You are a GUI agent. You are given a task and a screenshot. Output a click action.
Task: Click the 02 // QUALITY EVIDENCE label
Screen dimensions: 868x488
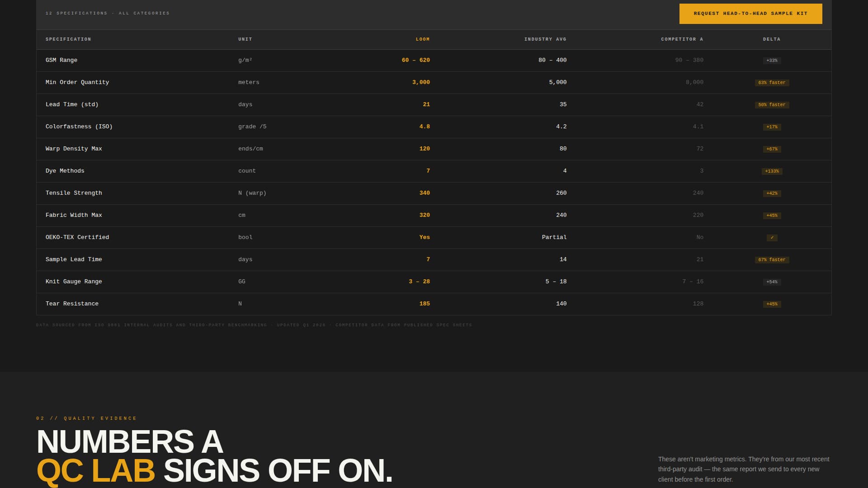click(86, 418)
